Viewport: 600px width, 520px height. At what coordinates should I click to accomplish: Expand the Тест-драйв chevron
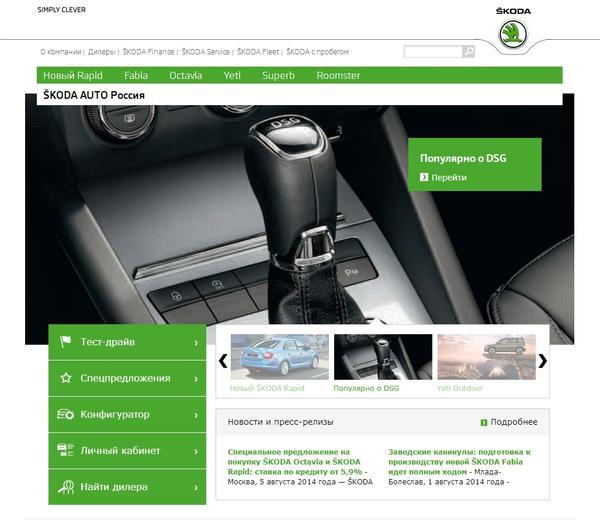click(x=196, y=343)
